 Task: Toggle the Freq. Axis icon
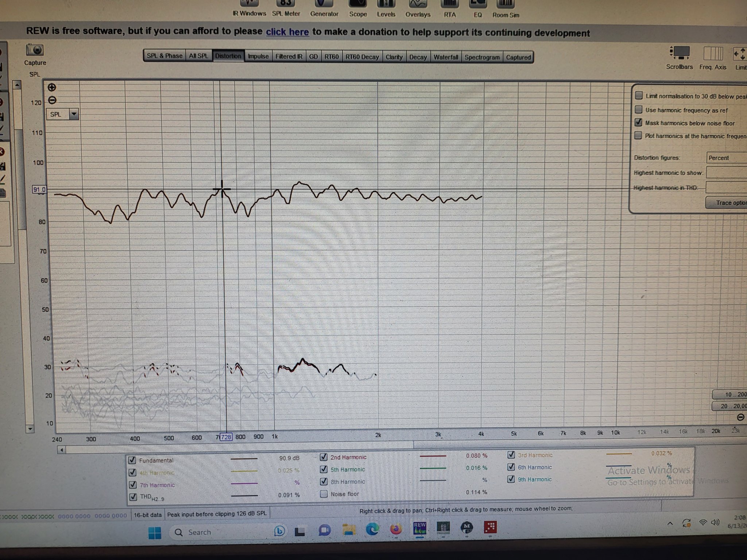pyautogui.click(x=713, y=54)
